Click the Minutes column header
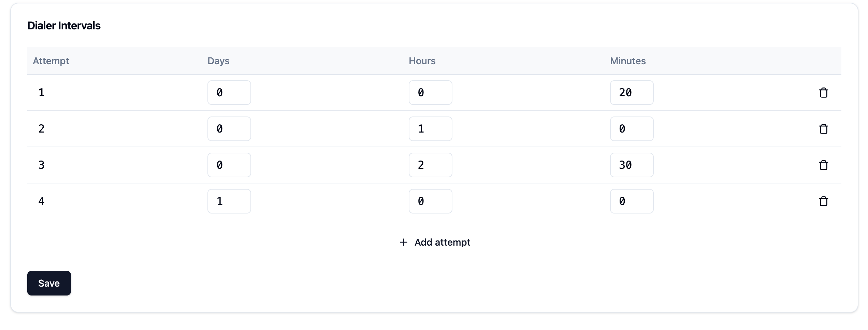 [628, 61]
